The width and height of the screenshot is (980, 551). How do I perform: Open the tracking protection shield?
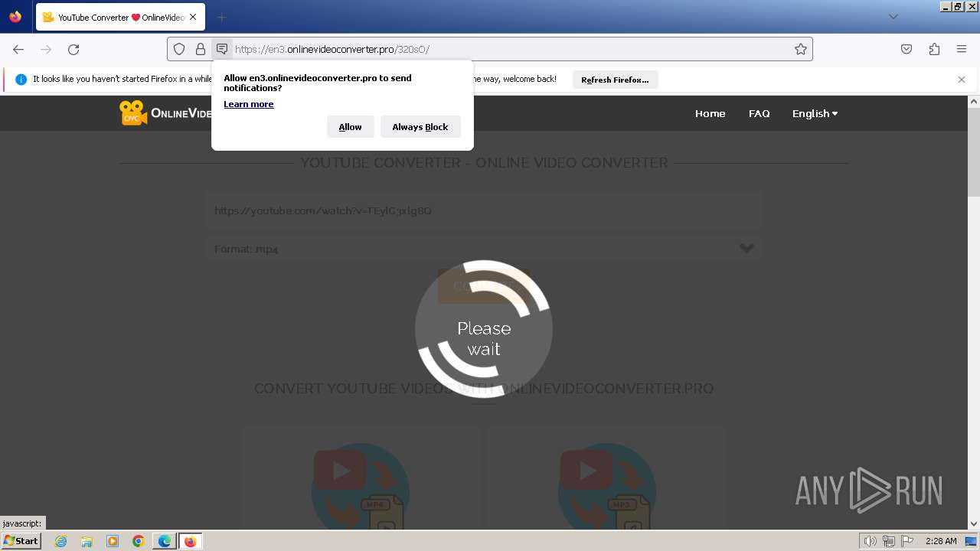click(x=179, y=49)
